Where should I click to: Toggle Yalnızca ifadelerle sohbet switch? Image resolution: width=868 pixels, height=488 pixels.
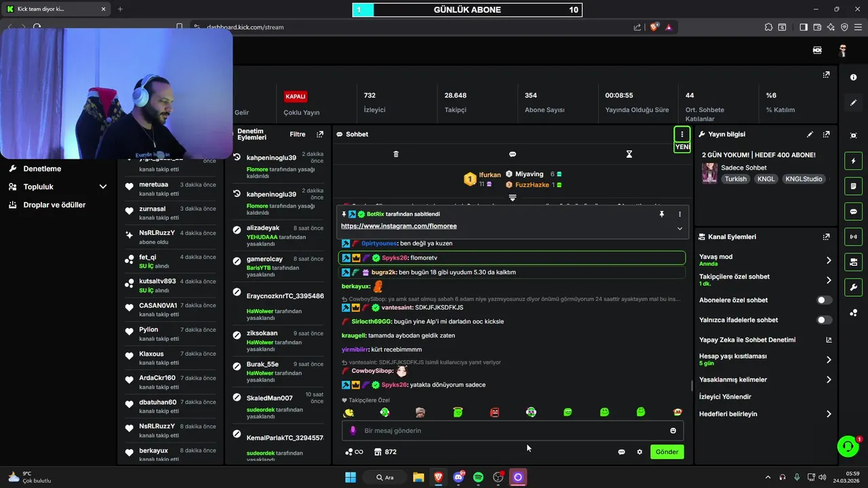pyautogui.click(x=824, y=320)
